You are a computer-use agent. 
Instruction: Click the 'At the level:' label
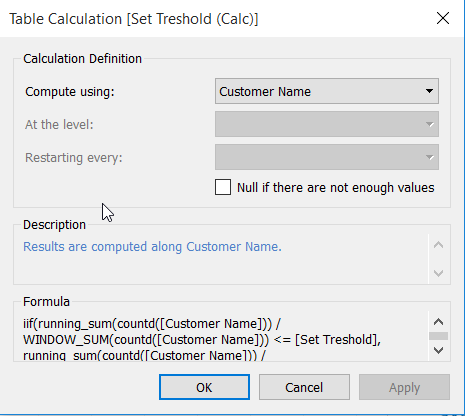pyautogui.click(x=59, y=124)
